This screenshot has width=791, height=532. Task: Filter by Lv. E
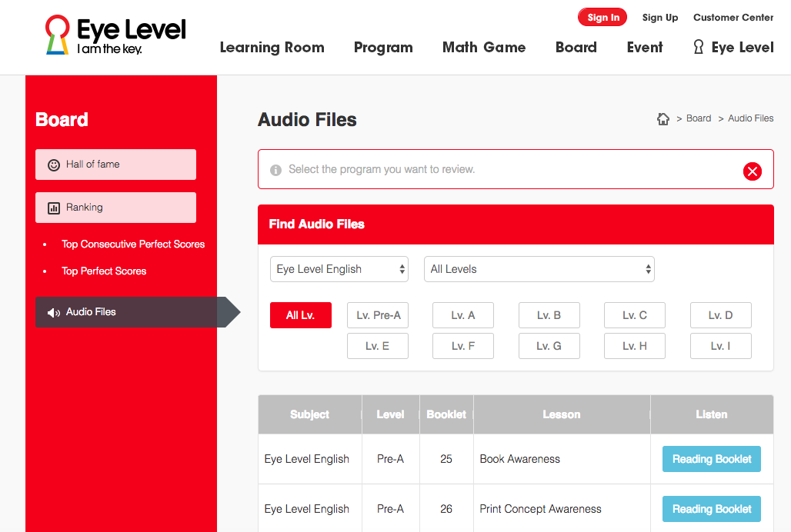pos(378,346)
